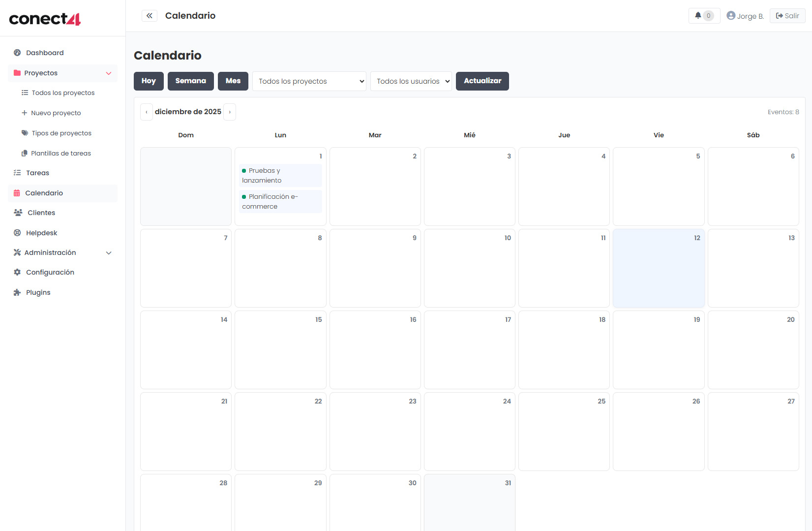
Task: Click the Configuración gear icon
Action: tap(17, 272)
